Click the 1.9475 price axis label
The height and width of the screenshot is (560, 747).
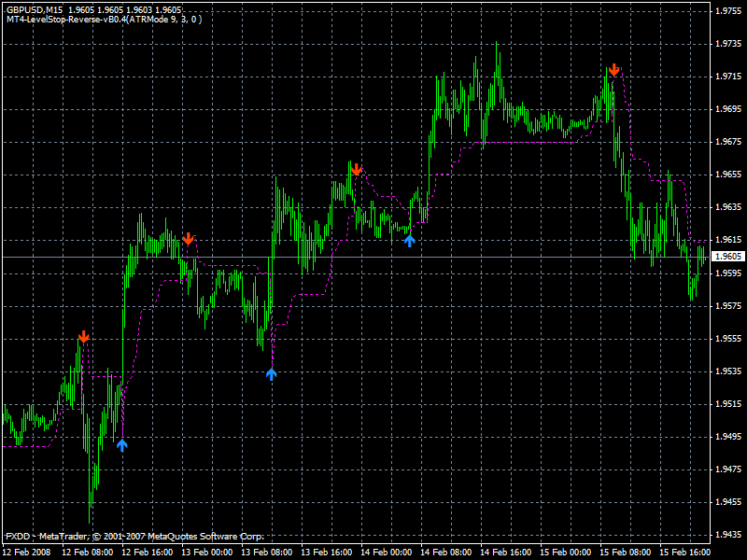click(x=728, y=469)
